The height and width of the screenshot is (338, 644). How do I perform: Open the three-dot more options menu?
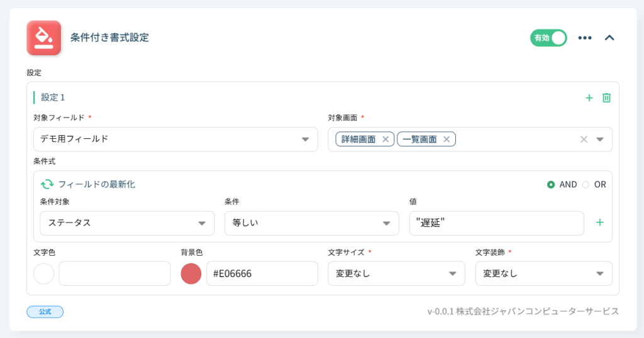pos(585,38)
